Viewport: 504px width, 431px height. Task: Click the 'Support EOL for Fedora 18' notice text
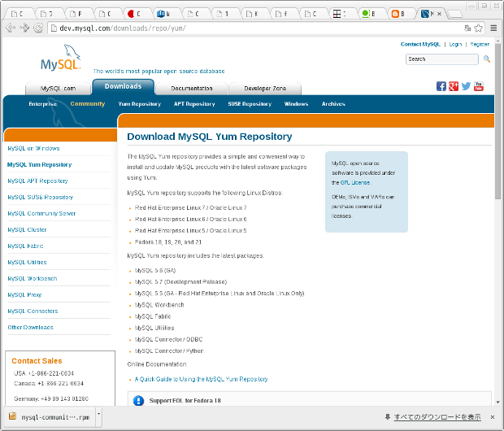pyautogui.click(x=185, y=401)
